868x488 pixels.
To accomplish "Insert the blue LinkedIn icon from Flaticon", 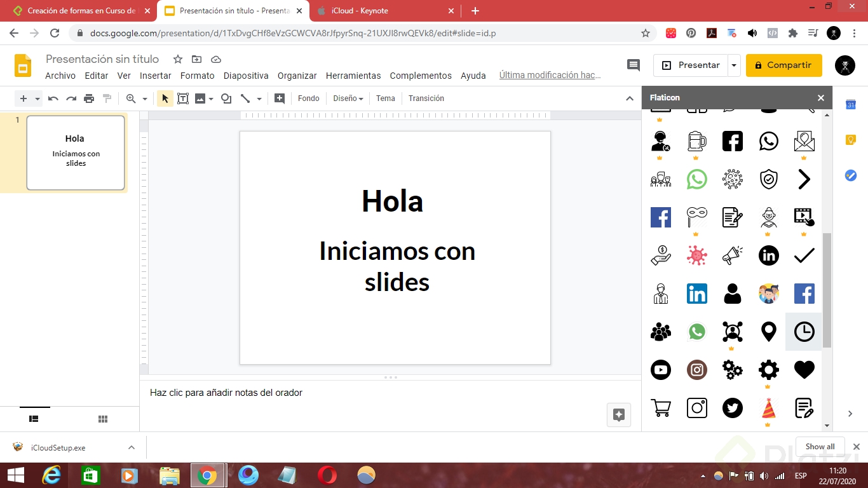I will coord(696,294).
